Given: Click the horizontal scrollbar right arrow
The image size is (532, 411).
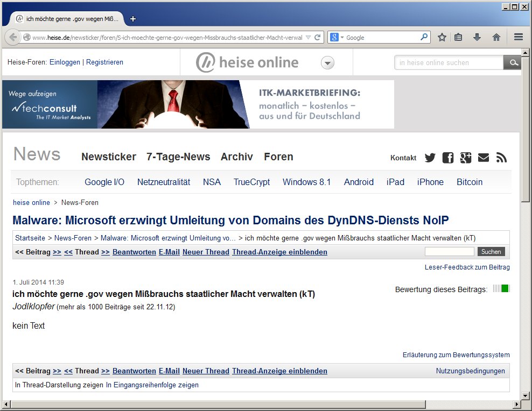Looking at the screenshot, I should (517, 404).
